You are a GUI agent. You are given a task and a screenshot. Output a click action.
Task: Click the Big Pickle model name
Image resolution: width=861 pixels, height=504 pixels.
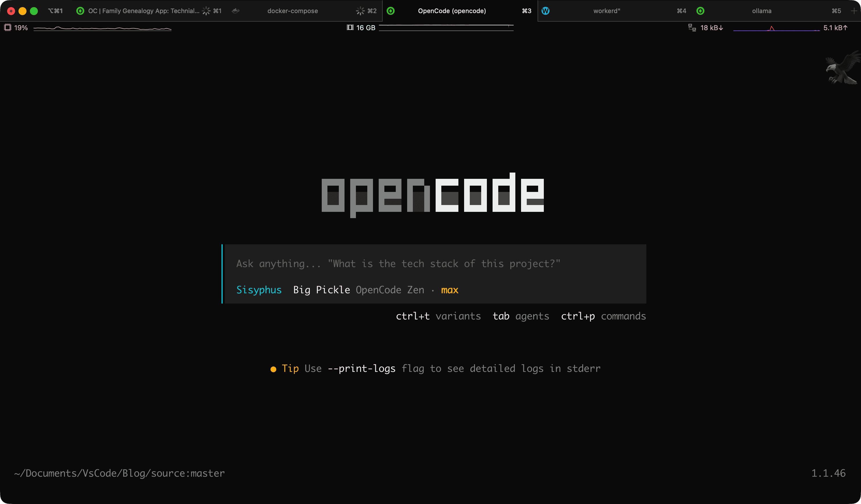point(321,290)
